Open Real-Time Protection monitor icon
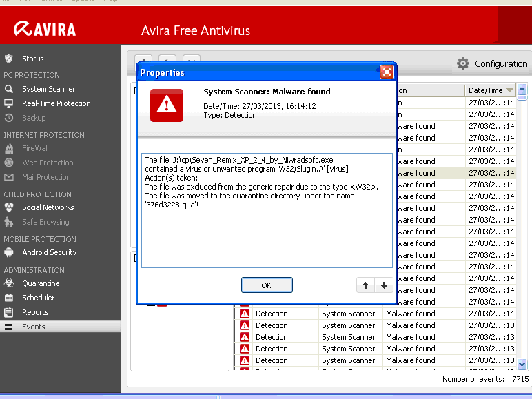Screen dimensions: 532x399 point(9,103)
